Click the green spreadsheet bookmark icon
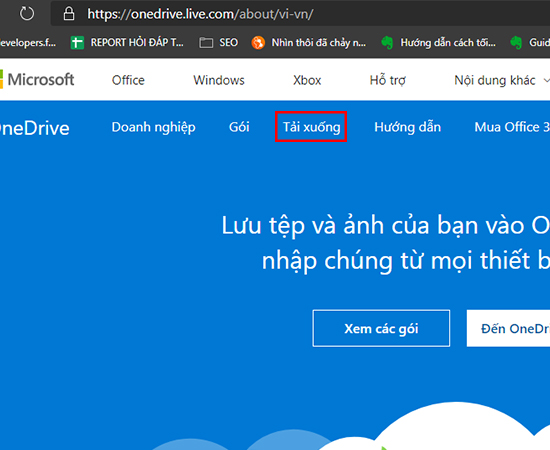The height and width of the screenshot is (450, 550). tap(77, 43)
